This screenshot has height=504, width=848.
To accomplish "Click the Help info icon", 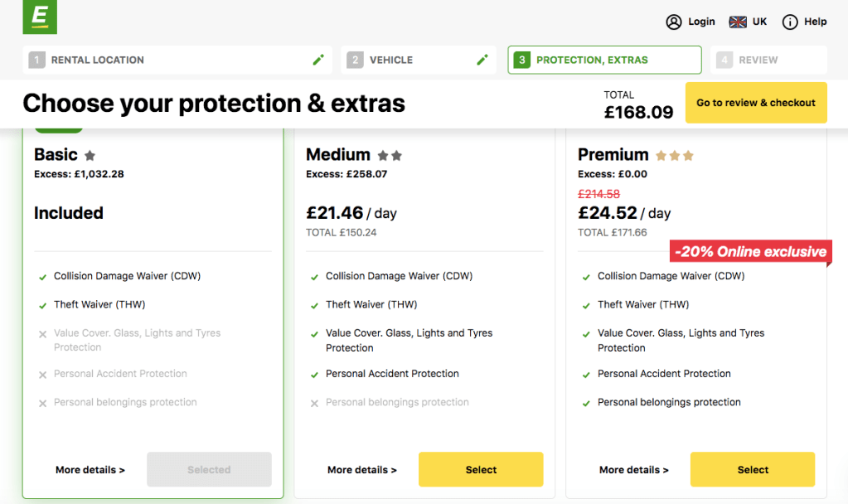I will click(790, 22).
